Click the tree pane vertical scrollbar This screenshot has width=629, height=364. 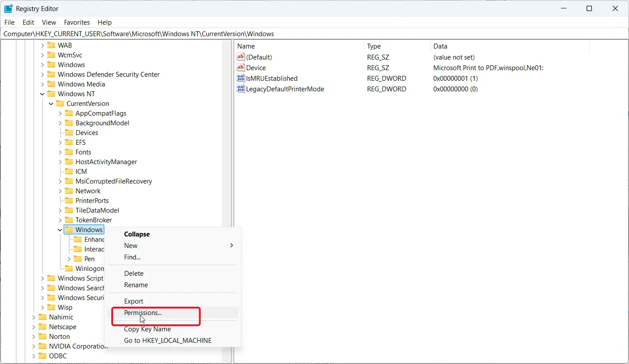pos(226,201)
